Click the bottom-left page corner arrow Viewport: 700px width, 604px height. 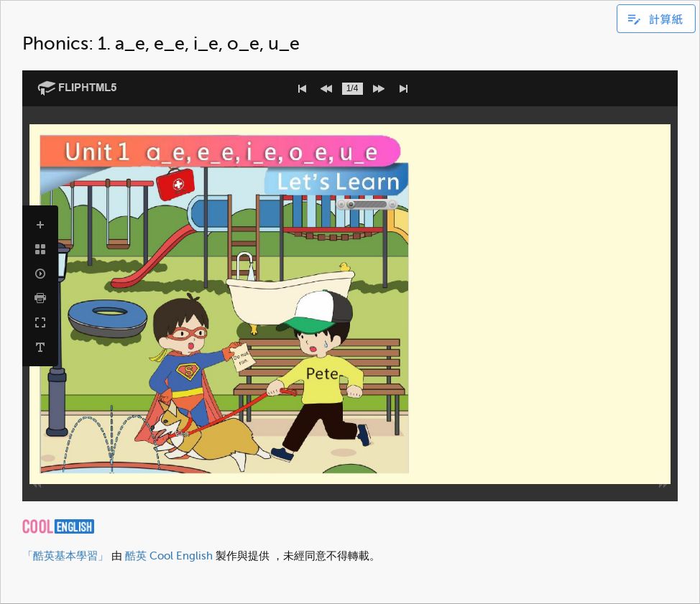coord(37,485)
